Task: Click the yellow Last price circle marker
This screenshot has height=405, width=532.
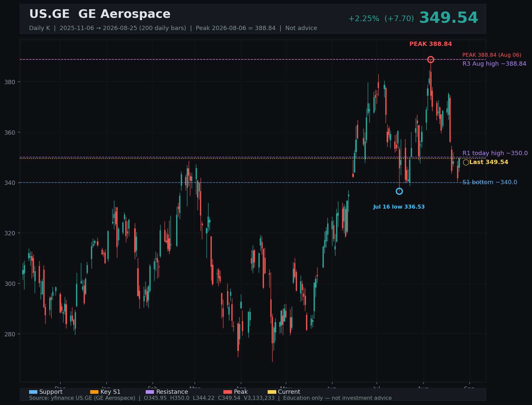Action: pos(466,162)
